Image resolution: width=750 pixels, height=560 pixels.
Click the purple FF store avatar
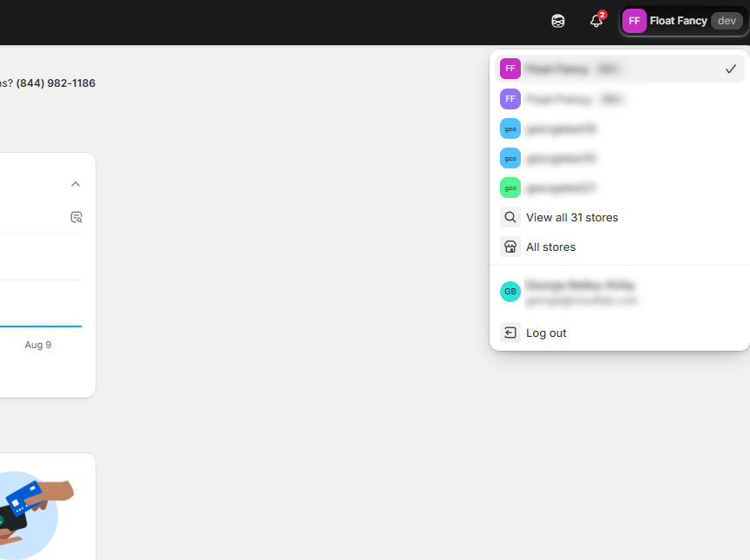510,99
